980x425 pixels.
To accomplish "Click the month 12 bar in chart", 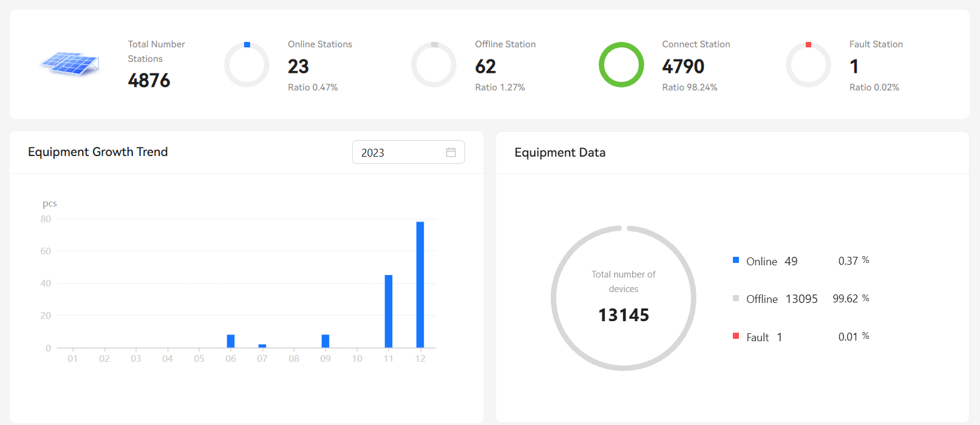I will (x=420, y=285).
